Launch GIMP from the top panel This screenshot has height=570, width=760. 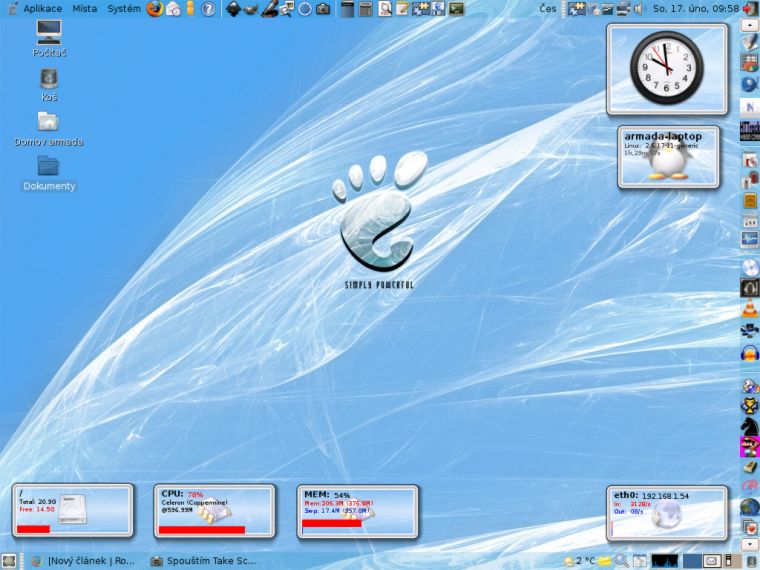(251, 9)
